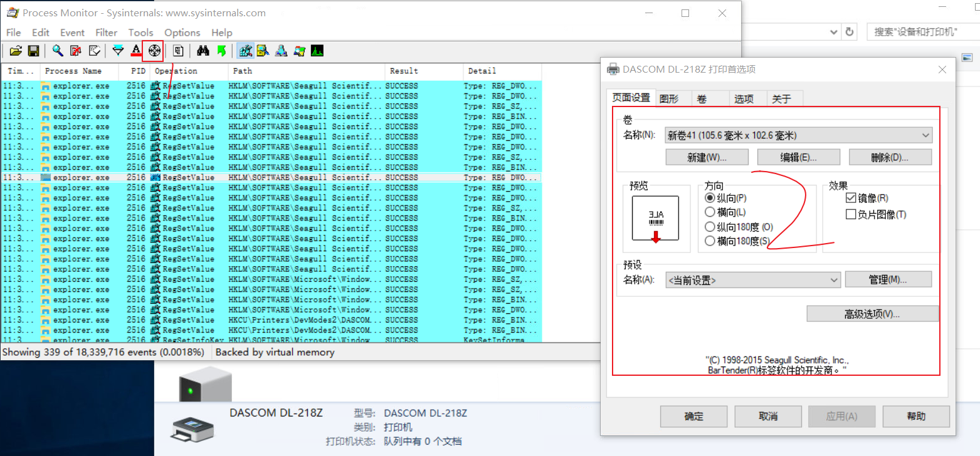The width and height of the screenshot is (980, 456).
Task: Click the Save floppy disk icon
Action: click(x=34, y=51)
